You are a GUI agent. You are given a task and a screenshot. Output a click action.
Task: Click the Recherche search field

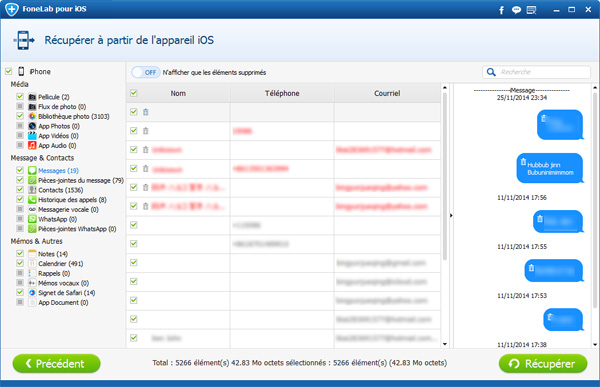pyautogui.click(x=536, y=72)
